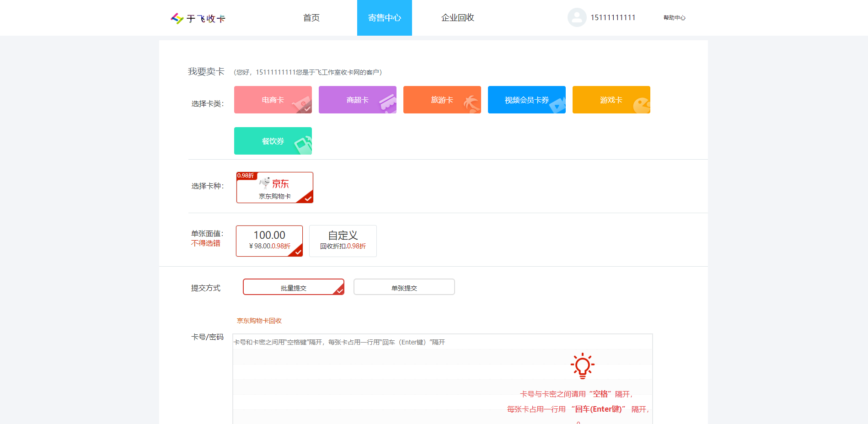The image size is (868, 424).
Task: Click the user avatar icon
Action: (577, 17)
